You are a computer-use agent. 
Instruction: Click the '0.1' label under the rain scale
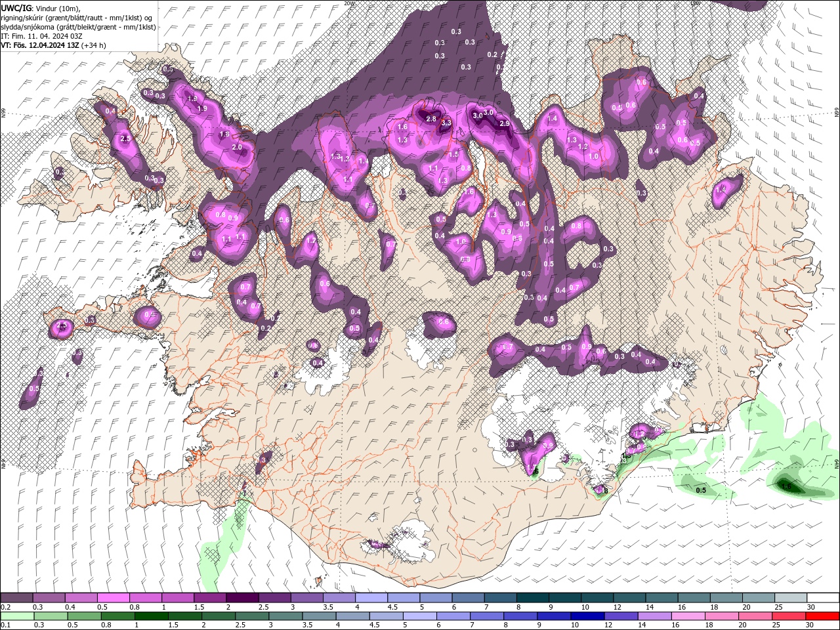[5, 625]
